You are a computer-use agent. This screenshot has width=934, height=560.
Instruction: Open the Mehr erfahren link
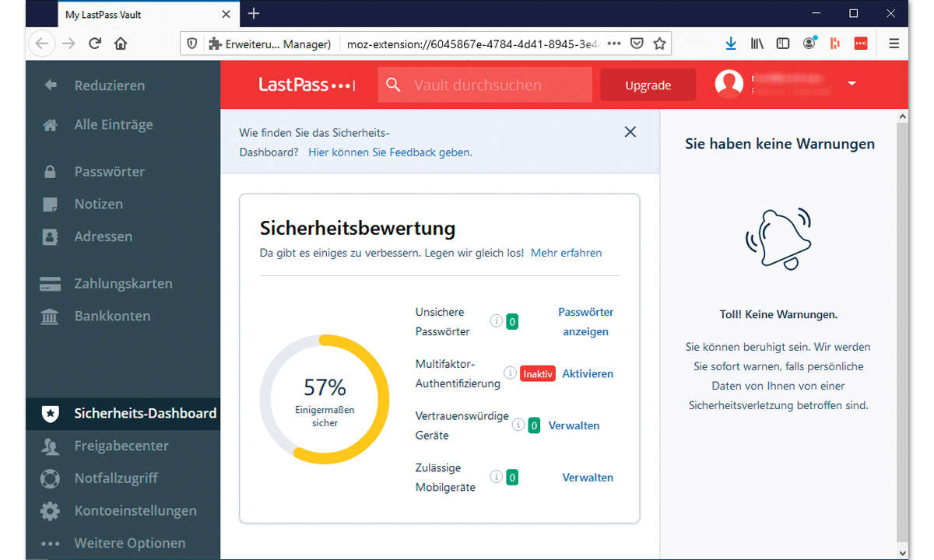tap(566, 253)
